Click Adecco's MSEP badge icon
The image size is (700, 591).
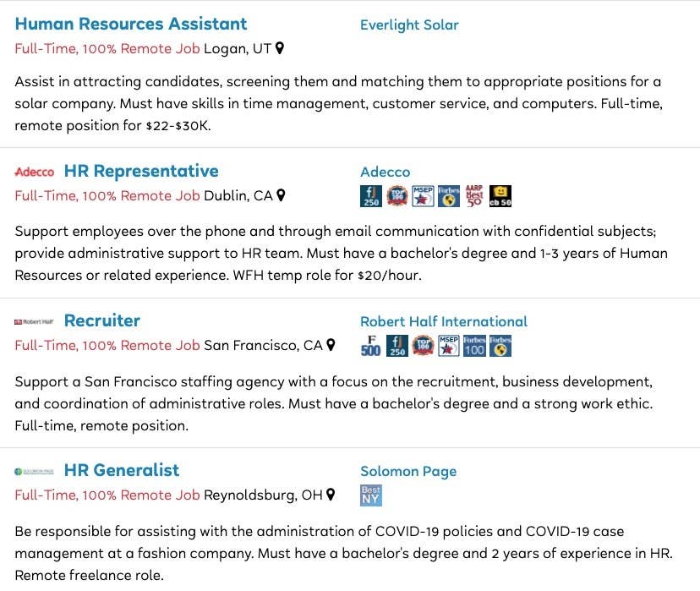423,196
